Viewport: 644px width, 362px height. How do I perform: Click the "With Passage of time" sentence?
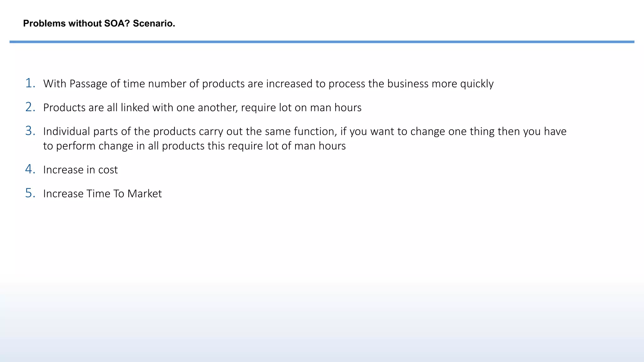coord(268,84)
